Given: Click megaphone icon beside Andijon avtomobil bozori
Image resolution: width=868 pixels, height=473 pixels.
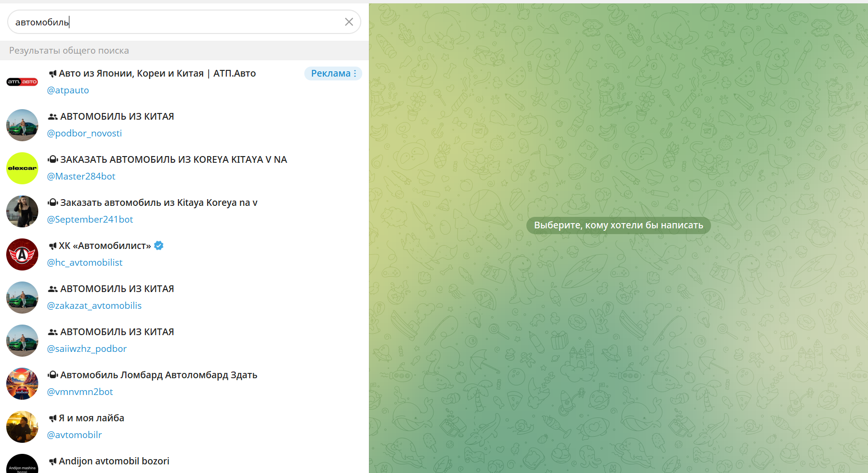Looking at the screenshot, I should [53, 461].
